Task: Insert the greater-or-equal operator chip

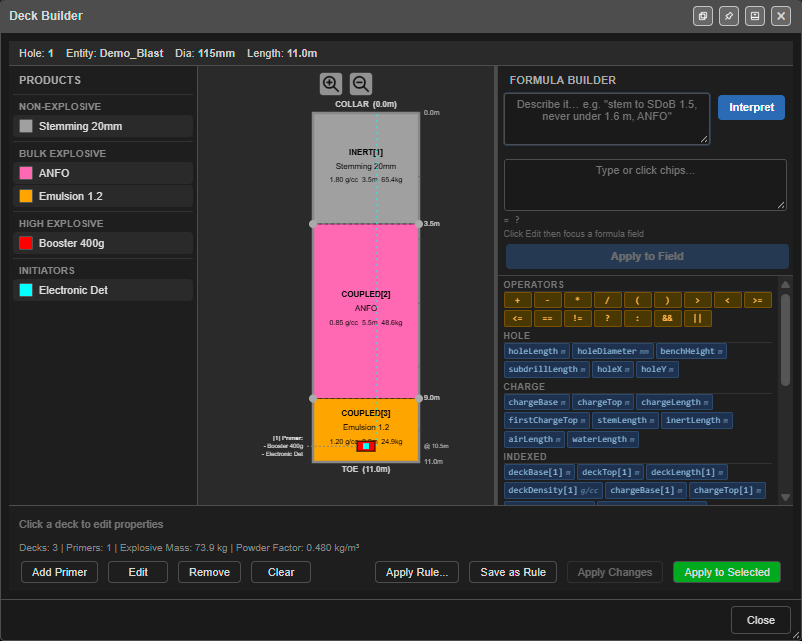Action: 758,300
